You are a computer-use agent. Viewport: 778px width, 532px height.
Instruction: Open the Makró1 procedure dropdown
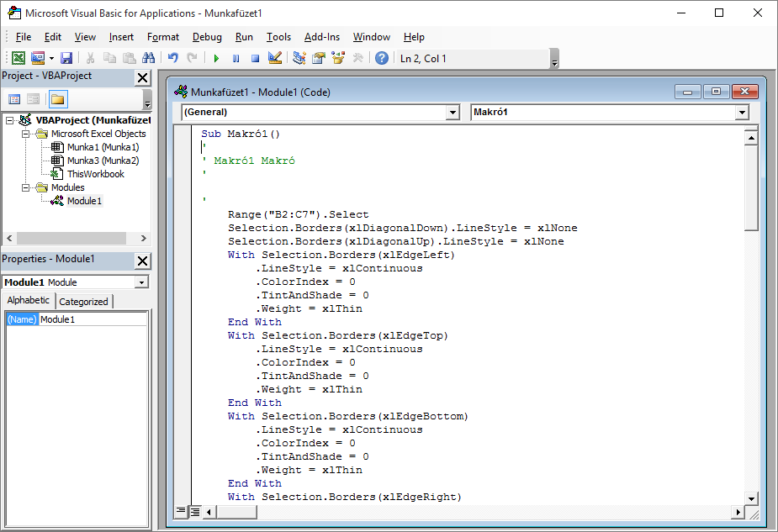[x=742, y=112]
